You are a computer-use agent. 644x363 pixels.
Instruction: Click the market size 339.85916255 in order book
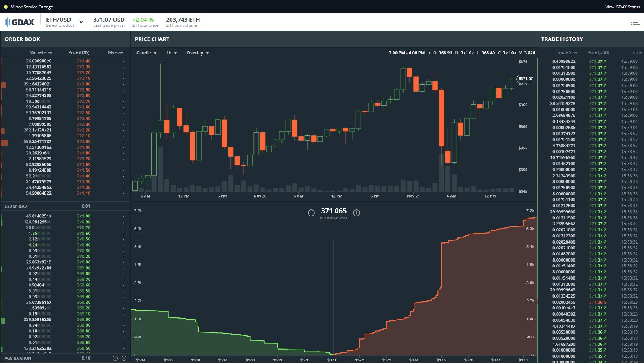click(x=38, y=319)
